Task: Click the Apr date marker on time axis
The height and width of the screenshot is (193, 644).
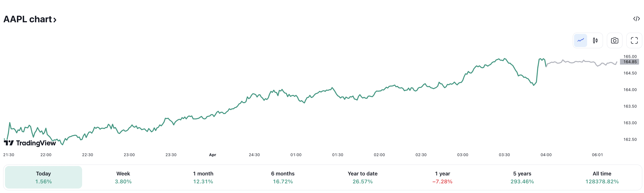Action: [x=212, y=155]
